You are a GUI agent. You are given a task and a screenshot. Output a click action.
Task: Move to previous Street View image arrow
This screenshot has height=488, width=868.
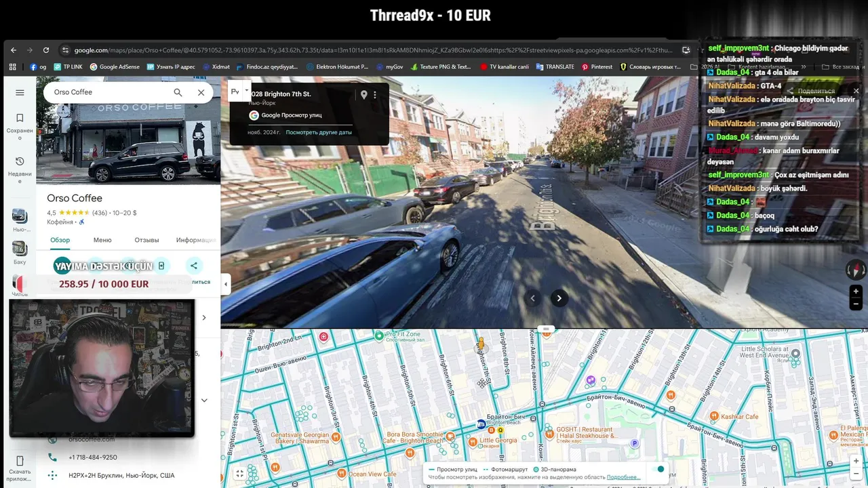pos(533,298)
